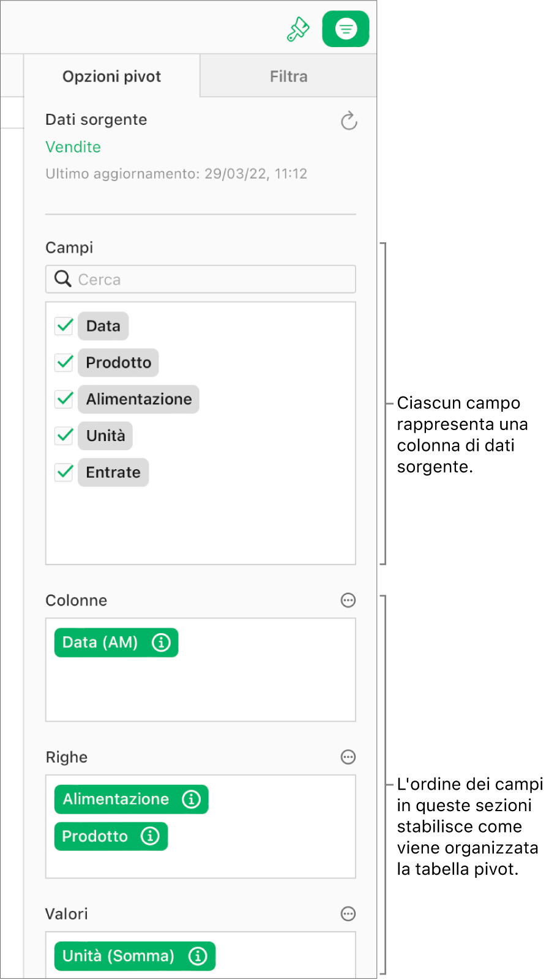The width and height of the screenshot is (549, 980).
Task: Disable the Entrate field
Action: tap(64, 472)
